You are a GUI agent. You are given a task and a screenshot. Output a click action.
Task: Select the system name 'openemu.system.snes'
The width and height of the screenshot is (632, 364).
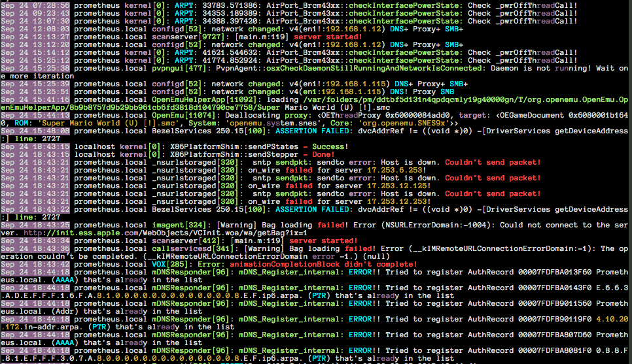(x=273, y=124)
